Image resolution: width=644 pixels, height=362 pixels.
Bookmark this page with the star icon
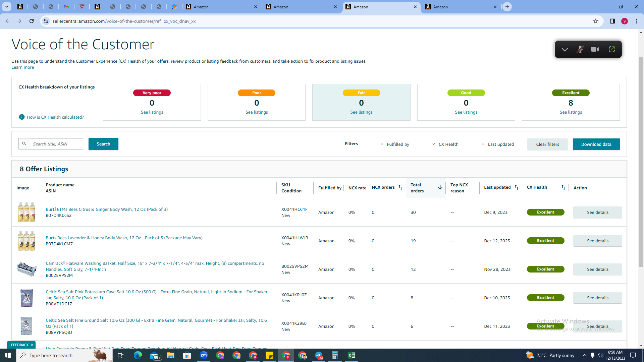click(x=596, y=21)
